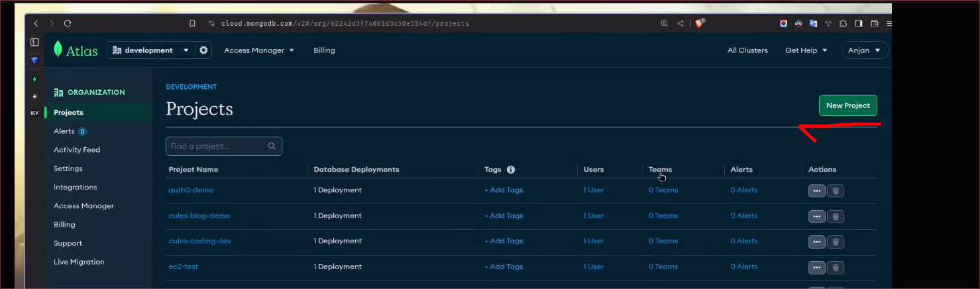The width and height of the screenshot is (980, 289).
Task: Open site settings icon beside the URL
Action: pyautogui.click(x=211, y=23)
